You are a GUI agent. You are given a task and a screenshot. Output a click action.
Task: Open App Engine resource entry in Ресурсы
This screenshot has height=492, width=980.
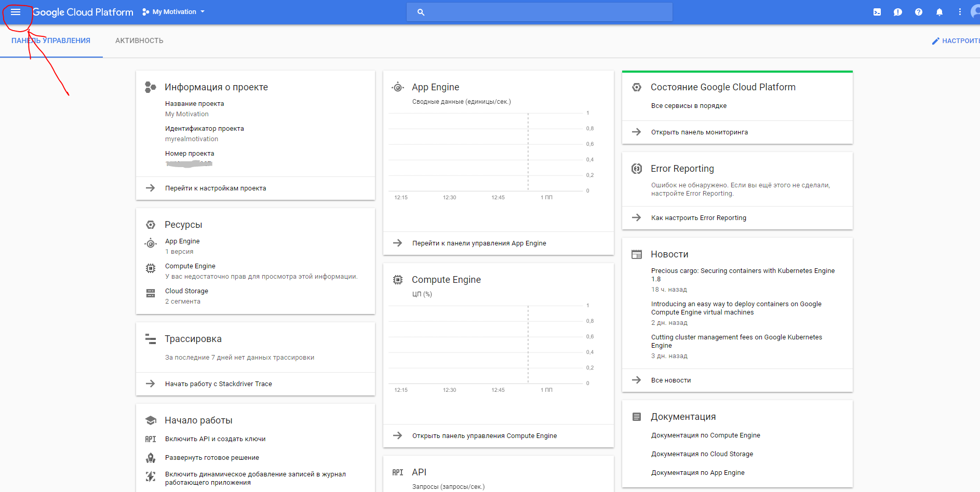[x=182, y=241]
